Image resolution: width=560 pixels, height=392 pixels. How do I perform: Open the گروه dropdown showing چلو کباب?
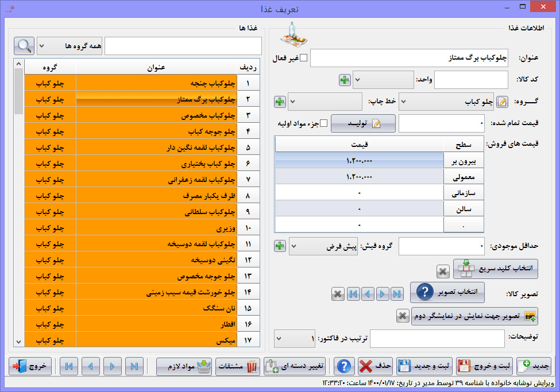point(446,102)
